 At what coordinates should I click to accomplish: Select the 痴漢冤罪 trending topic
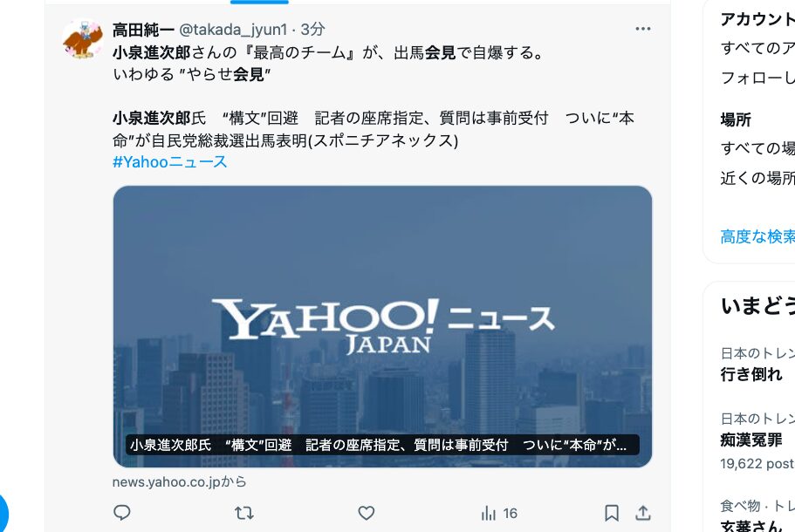(751, 440)
